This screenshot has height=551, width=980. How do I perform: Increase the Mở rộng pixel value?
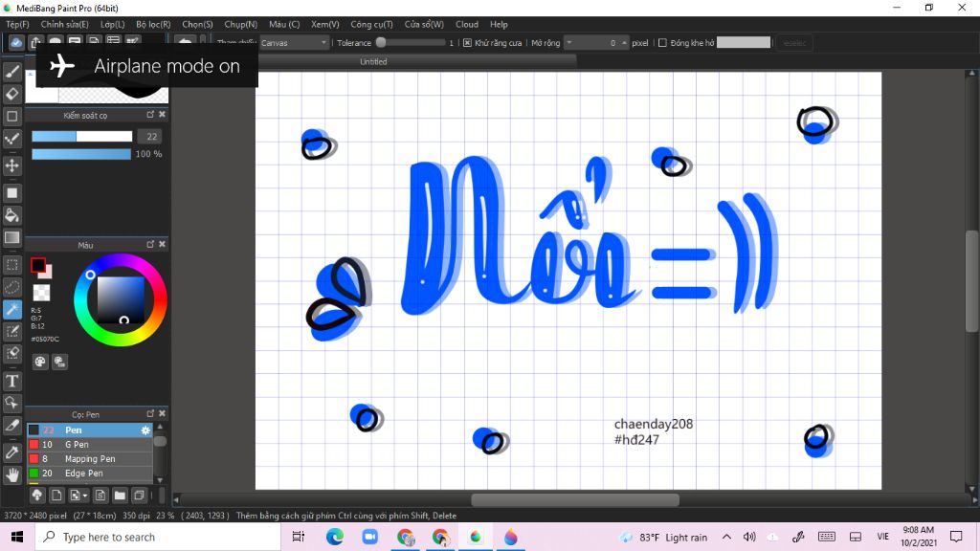(x=624, y=42)
